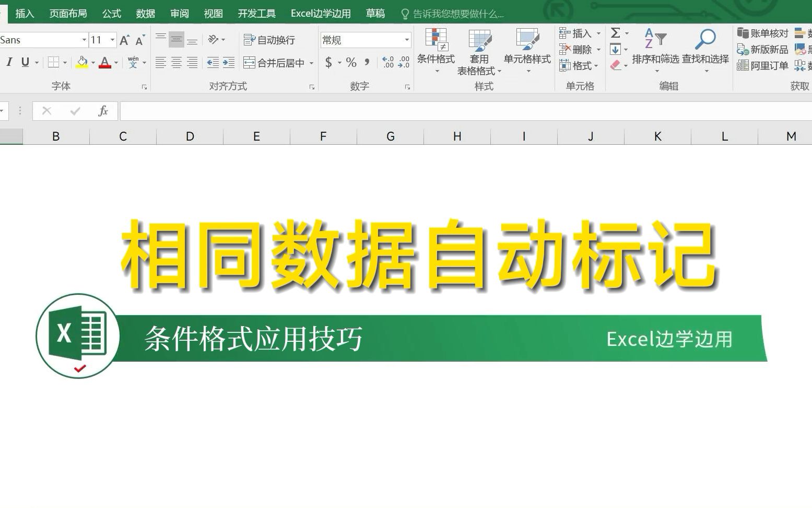Open the fill color dropdown arrow
This screenshot has width=812, height=508.
point(93,63)
